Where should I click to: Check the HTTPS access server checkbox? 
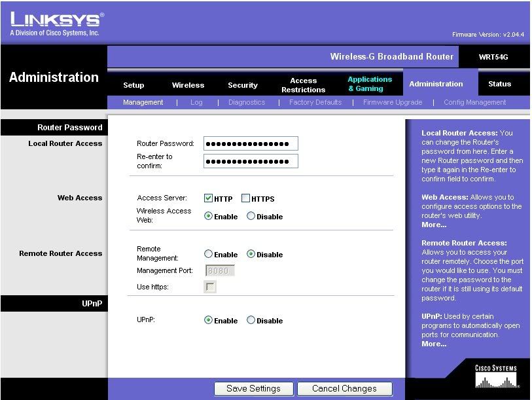pos(246,198)
